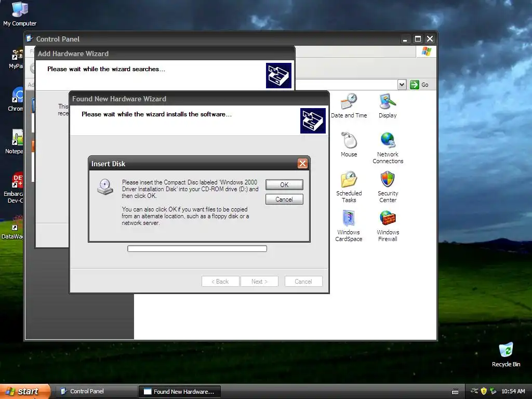The height and width of the screenshot is (399, 532).
Task: Open Security Center in Control Panel
Action: [x=388, y=187]
